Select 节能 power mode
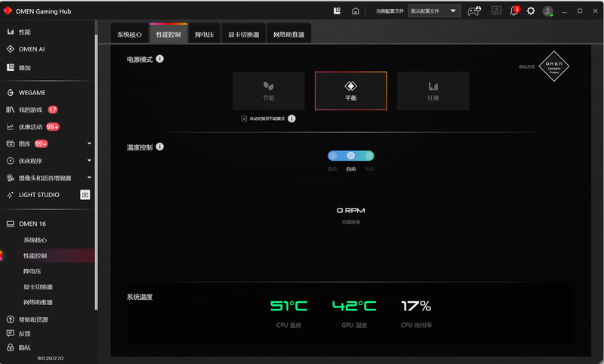Image resolution: width=604 pixels, height=364 pixels. click(x=269, y=91)
